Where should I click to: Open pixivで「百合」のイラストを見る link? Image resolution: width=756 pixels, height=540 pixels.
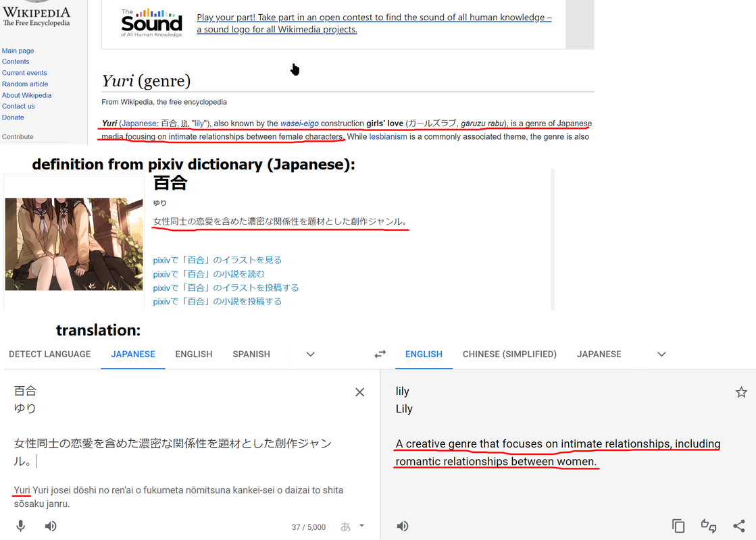pyautogui.click(x=218, y=260)
